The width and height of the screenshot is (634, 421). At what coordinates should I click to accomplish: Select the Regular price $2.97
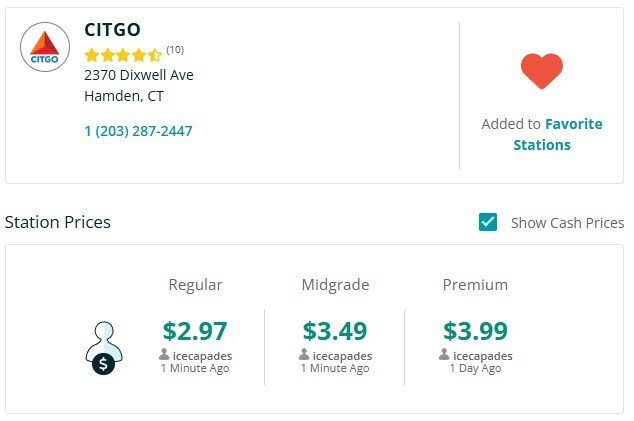click(x=195, y=330)
